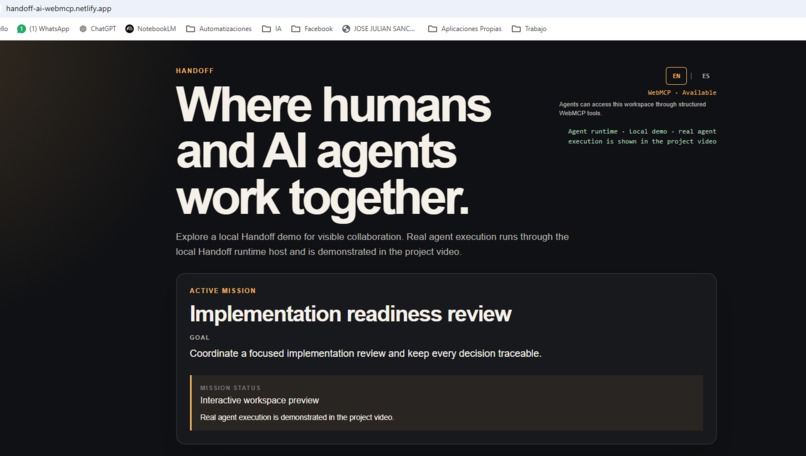The height and width of the screenshot is (456, 806).
Task: Click the NotebookLM bookmark's icon
Action: point(130,29)
